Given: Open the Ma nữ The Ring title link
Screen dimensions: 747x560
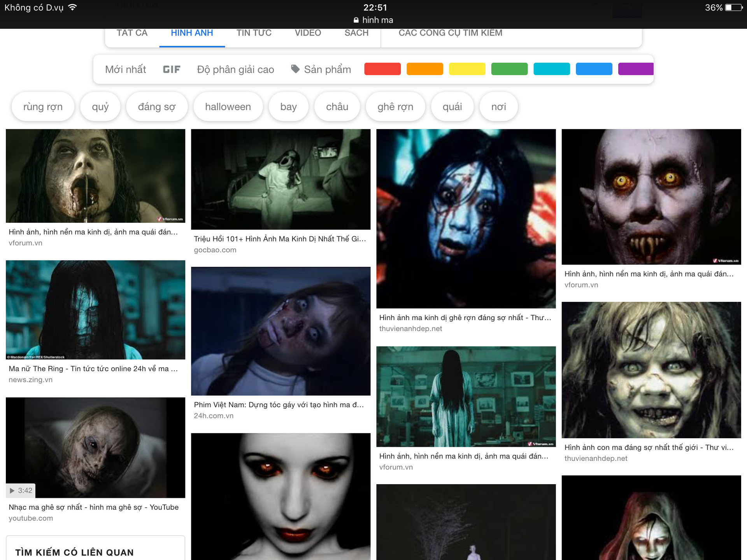Looking at the screenshot, I should [93, 369].
